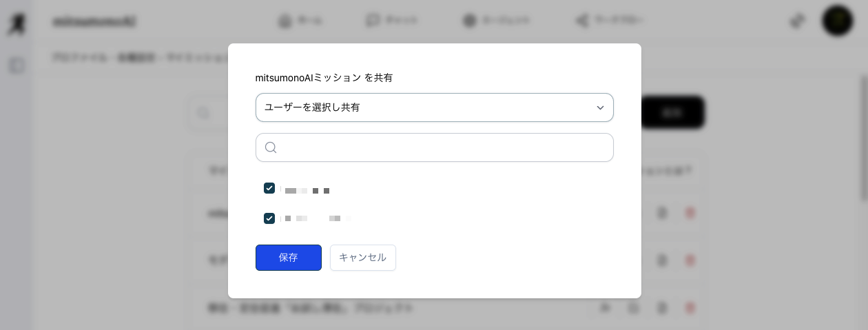Open the チャット item in the top navigation
This screenshot has width=868, height=330.
pos(391,21)
